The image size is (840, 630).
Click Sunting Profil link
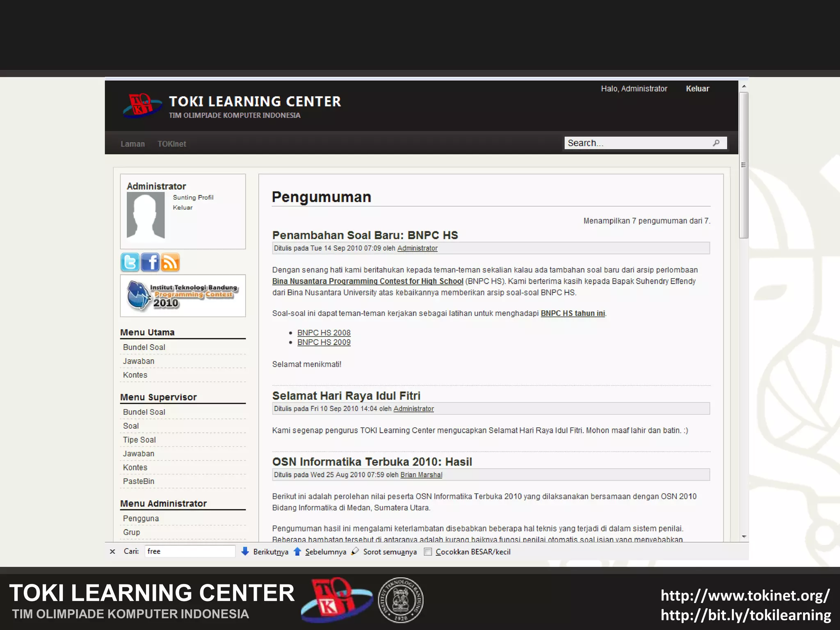pos(193,197)
